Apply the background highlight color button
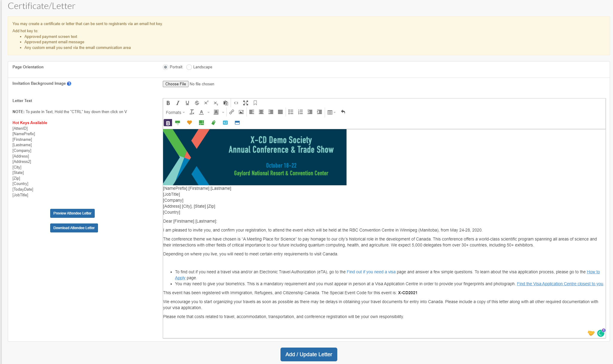This screenshot has height=364, width=613. 216,112
